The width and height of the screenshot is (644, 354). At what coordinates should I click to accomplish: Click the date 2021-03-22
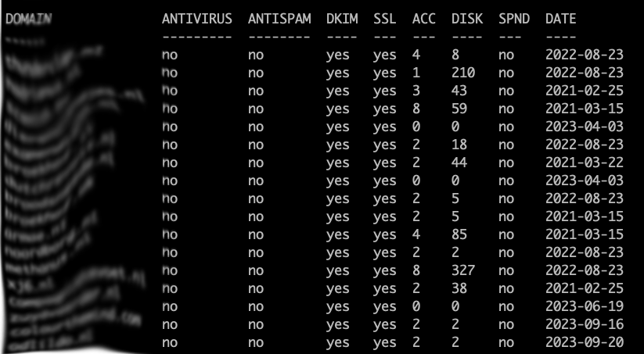click(x=585, y=163)
